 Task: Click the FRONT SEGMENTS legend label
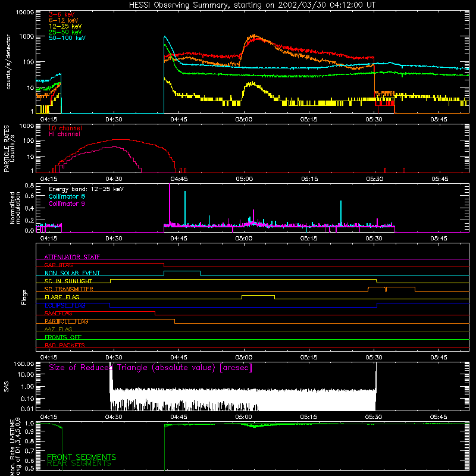[x=82, y=457]
